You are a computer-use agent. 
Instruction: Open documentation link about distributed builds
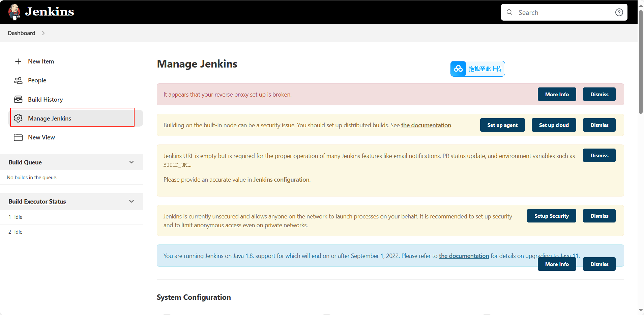coord(426,125)
